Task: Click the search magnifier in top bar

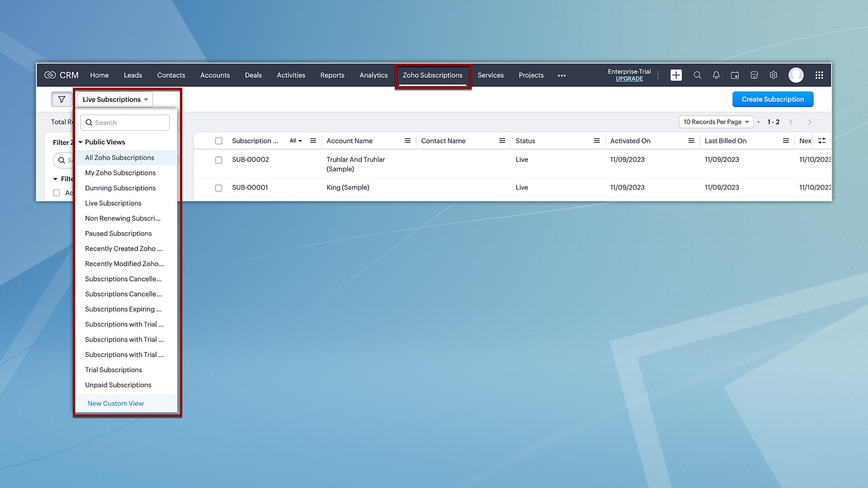Action: [697, 75]
